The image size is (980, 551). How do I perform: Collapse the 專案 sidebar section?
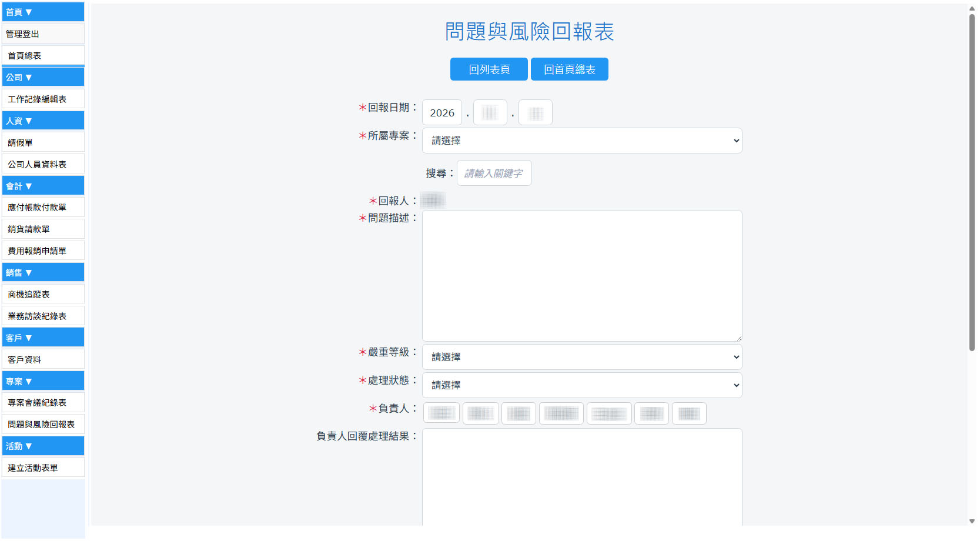tap(43, 381)
